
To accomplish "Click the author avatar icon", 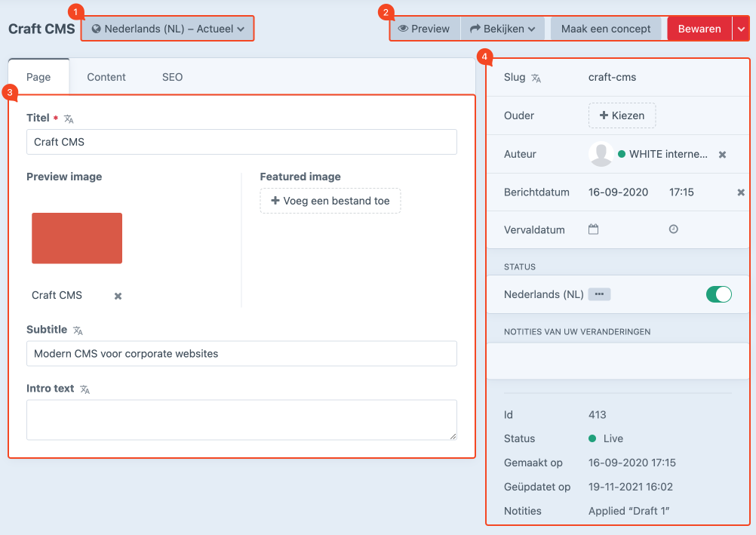I will [x=601, y=154].
